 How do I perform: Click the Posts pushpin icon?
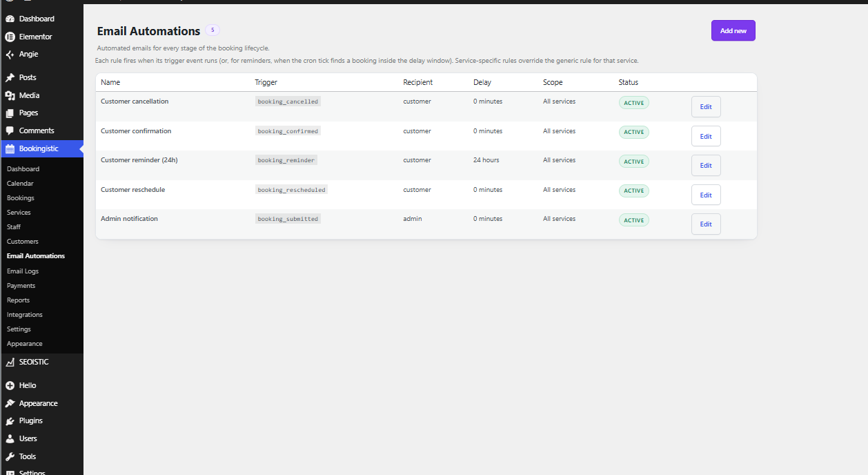(x=10, y=77)
